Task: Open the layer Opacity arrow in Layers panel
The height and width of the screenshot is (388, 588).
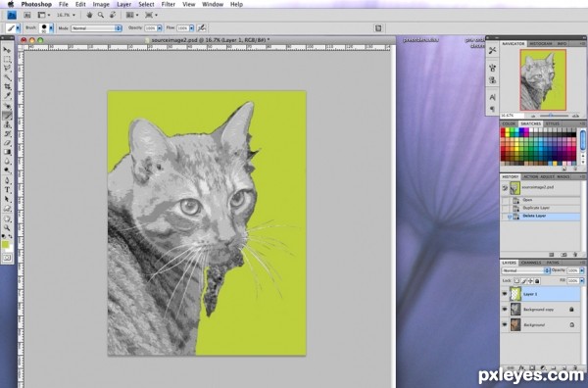Action: 582,270
